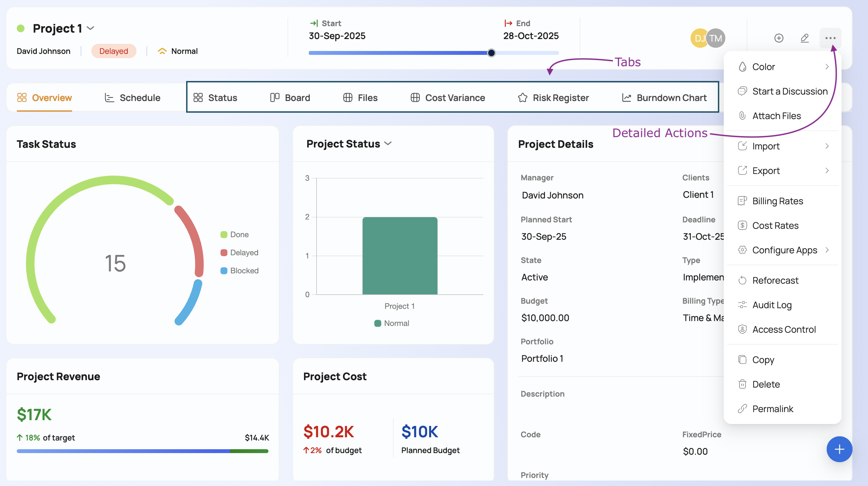868x486 pixels.
Task: Toggle the Normal legend in Project Status
Action: point(392,323)
